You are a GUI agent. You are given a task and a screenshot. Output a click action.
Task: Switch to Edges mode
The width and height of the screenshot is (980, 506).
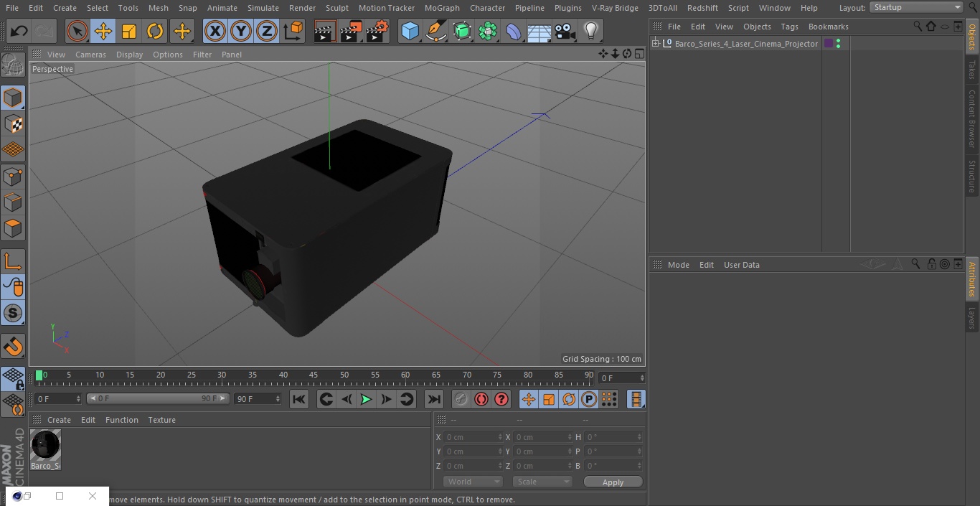click(x=13, y=202)
